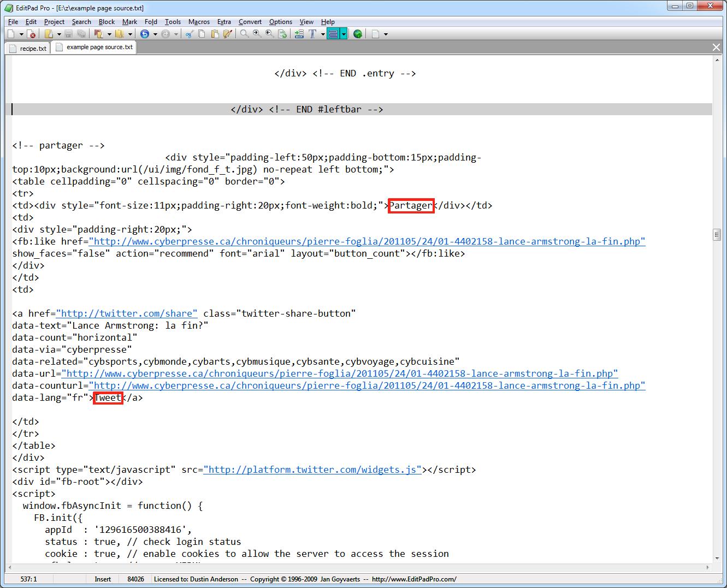Click the File Type page icon
The width and height of the screenshot is (727, 588).
pos(375,34)
